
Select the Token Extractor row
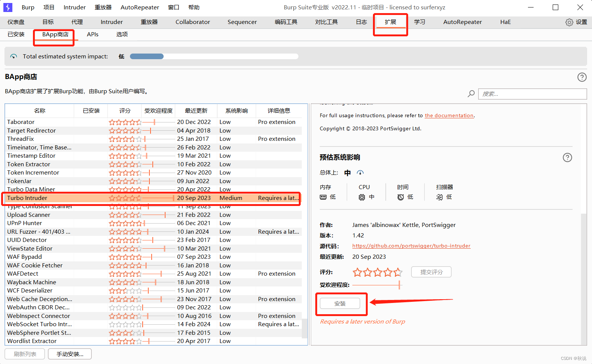pyautogui.click(x=154, y=164)
